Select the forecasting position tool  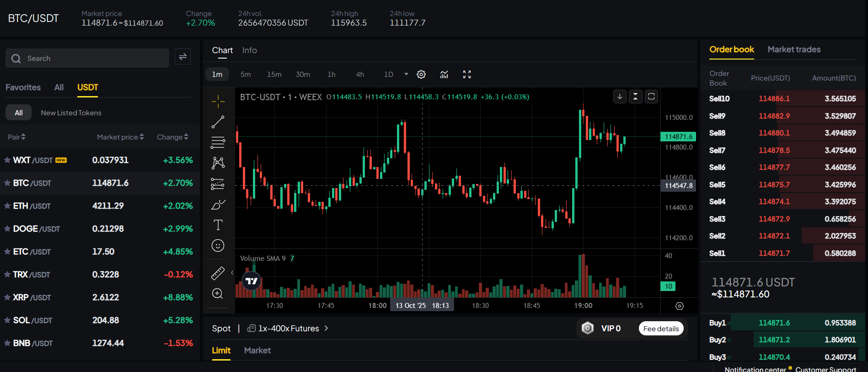pos(218,183)
